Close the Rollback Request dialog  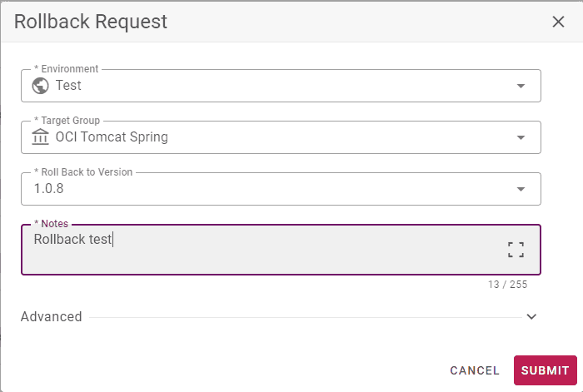(x=558, y=22)
